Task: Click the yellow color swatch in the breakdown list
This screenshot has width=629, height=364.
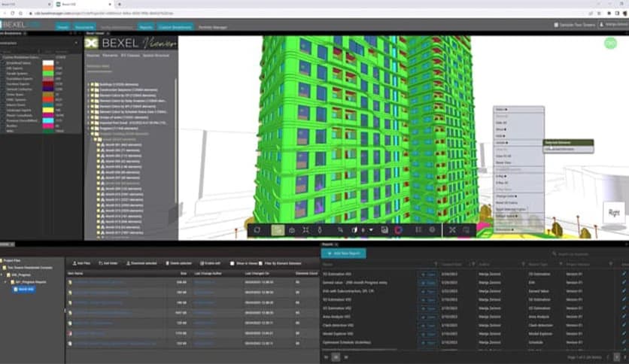Action: coord(48,110)
